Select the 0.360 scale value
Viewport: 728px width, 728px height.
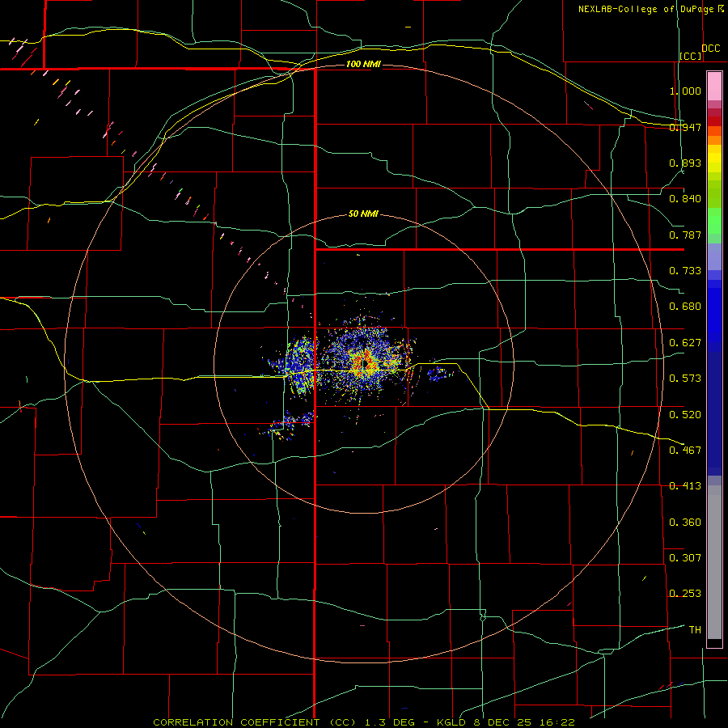pyautogui.click(x=685, y=522)
